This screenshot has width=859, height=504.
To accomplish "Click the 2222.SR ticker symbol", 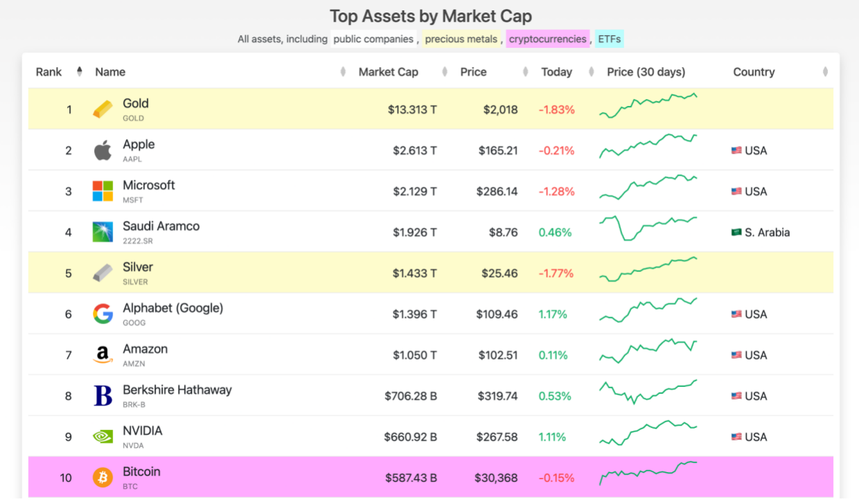I will [138, 241].
